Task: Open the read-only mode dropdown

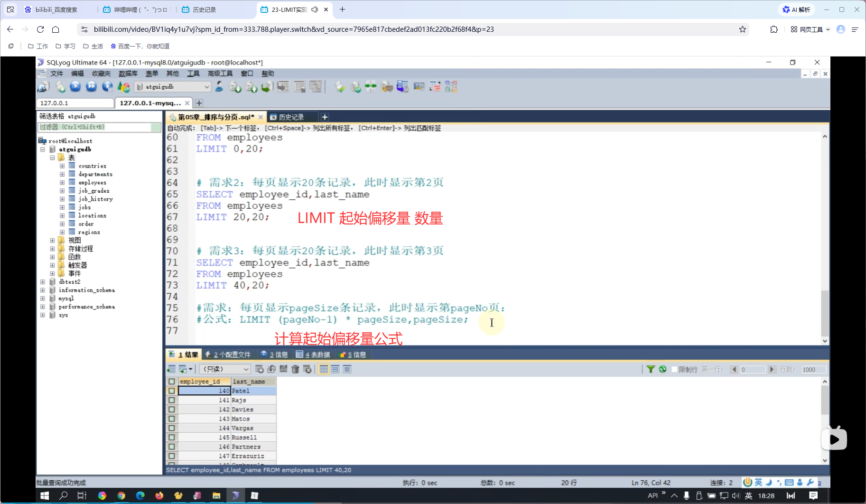Action: [225, 369]
